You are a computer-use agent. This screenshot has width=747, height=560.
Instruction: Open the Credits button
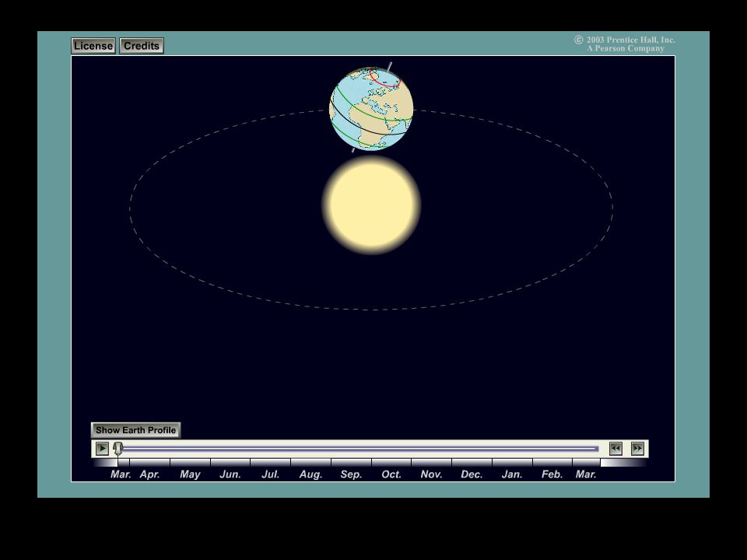click(142, 46)
